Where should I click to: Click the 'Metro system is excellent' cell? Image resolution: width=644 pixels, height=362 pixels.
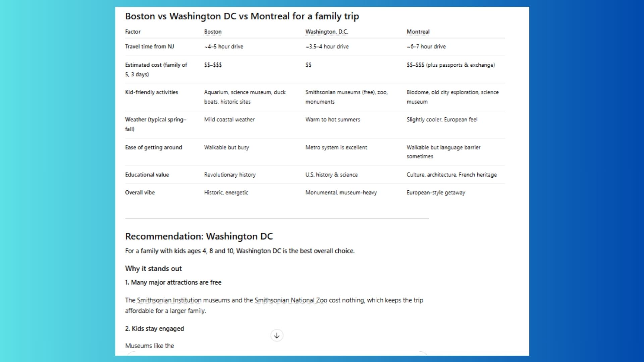tap(336, 147)
